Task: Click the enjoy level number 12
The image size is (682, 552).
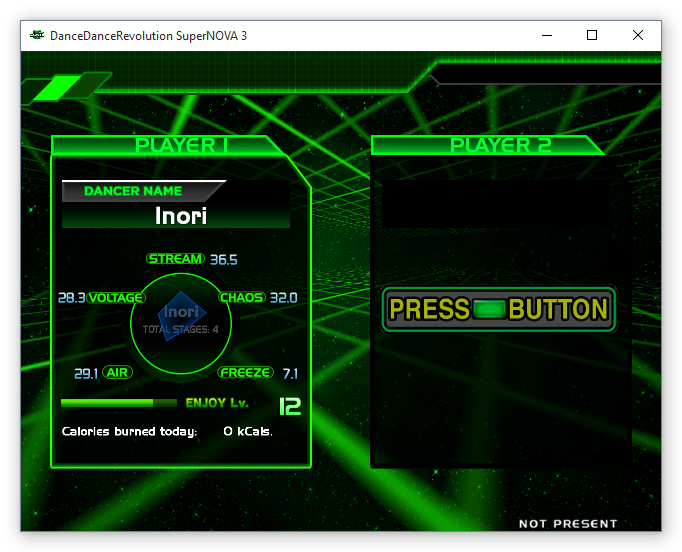Action: 290,406
